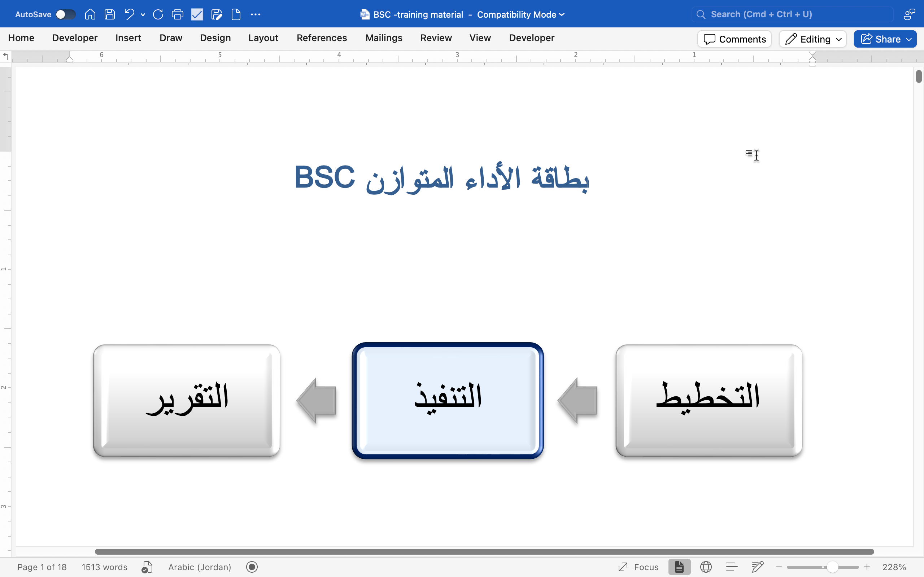Click the New document icon
Image resolution: width=924 pixels, height=577 pixels.
[236, 14]
